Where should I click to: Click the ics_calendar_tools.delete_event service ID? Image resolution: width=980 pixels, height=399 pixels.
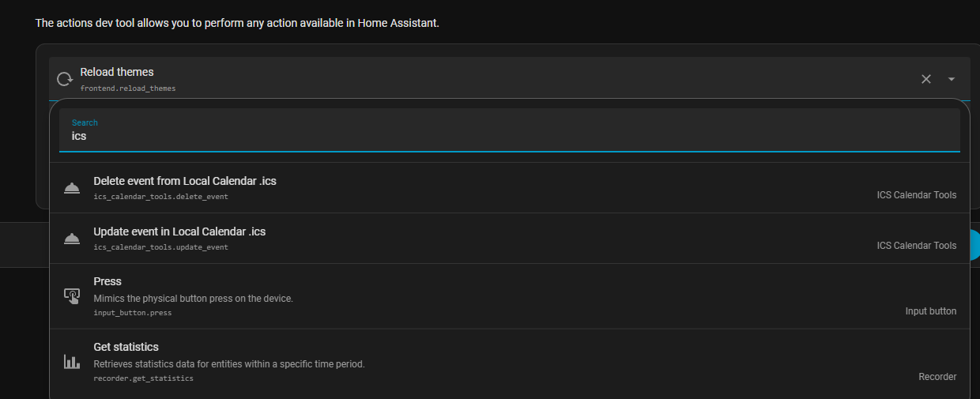[160, 197]
